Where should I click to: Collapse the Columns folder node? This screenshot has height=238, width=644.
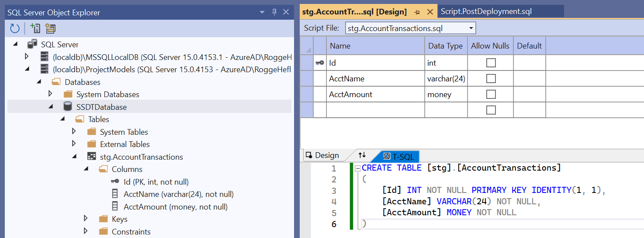[86, 169]
